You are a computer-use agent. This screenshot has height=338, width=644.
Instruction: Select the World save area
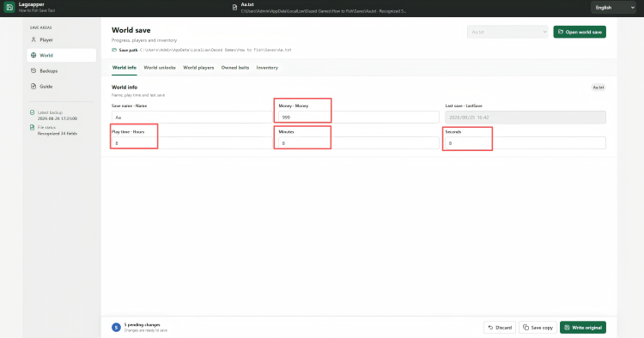coord(62,56)
